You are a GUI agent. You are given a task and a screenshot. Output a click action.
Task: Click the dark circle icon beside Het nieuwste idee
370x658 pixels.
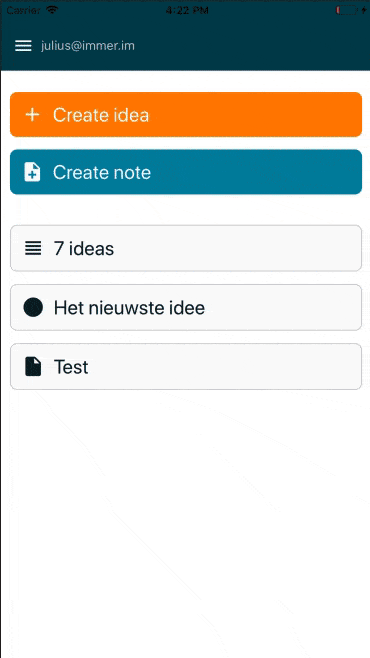tap(33, 308)
